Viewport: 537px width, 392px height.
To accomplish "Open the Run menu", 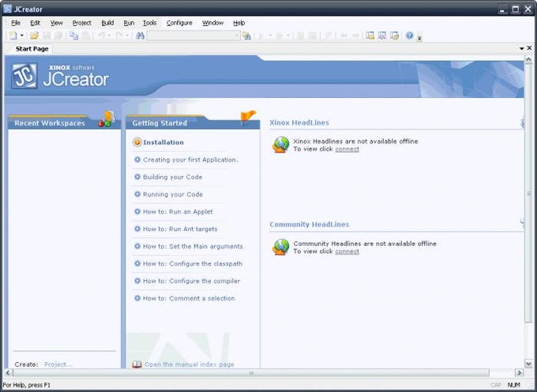I will coord(129,23).
